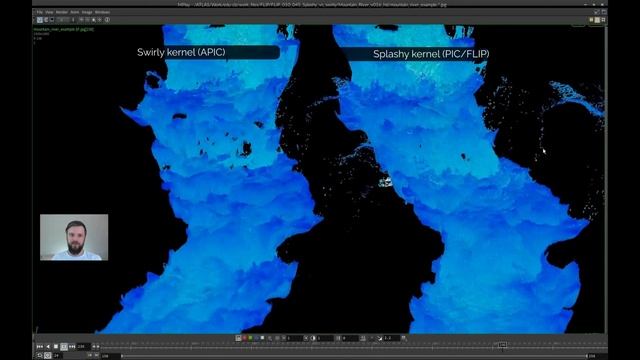Toggle the realtime playback icon
Image resolution: width=640 pixels, height=360 pixels.
tap(48, 356)
